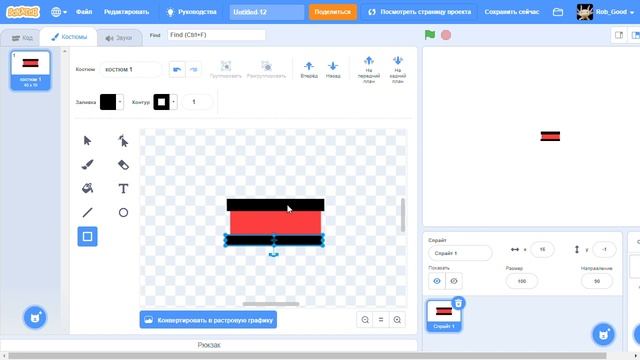Expand the Рюкзак backpack bar
Image resolution: width=640 pixels, height=360 pixels.
[209, 345]
